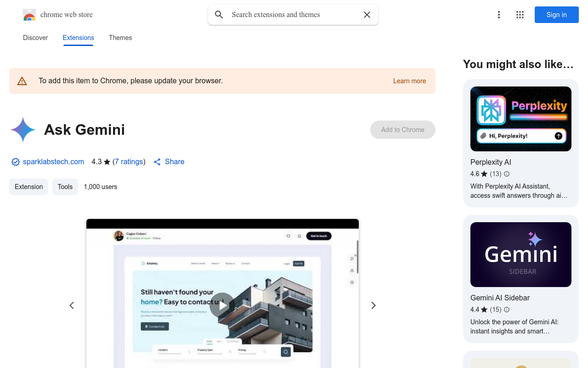Open the three-dot more options menu
Image resolution: width=588 pixels, height=368 pixels.
499,15
